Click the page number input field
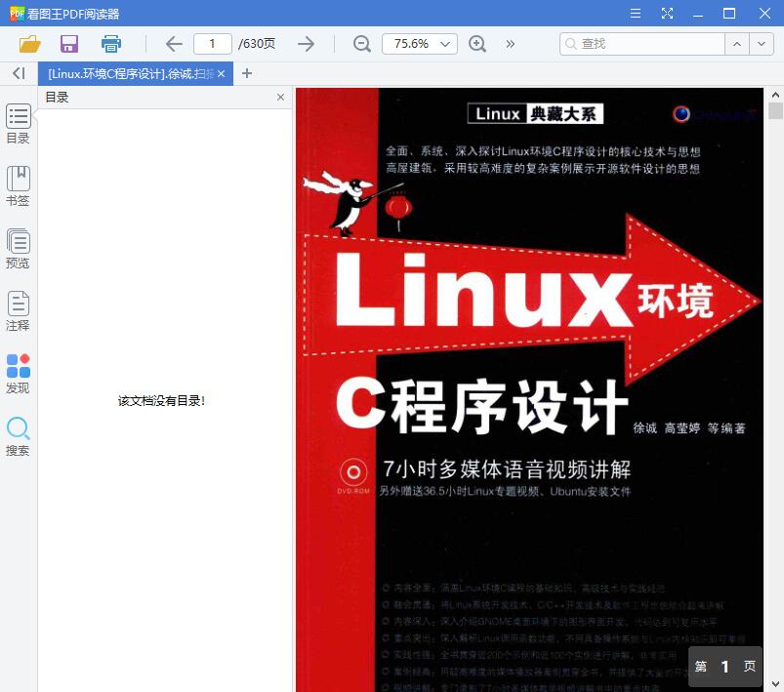This screenshot has width=784, height=692. point(213,44)
